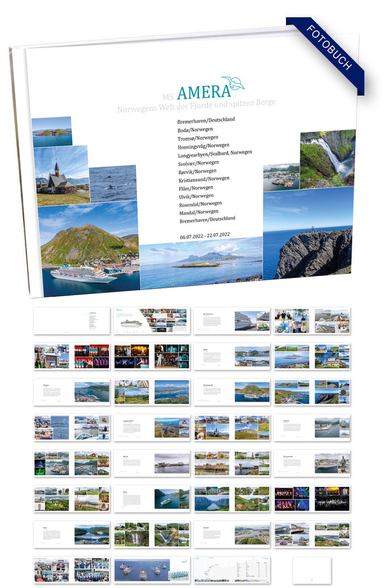Select the waterfall photo on the cover
This screenshot has height=588, width=384.
[x=327, y=157]
